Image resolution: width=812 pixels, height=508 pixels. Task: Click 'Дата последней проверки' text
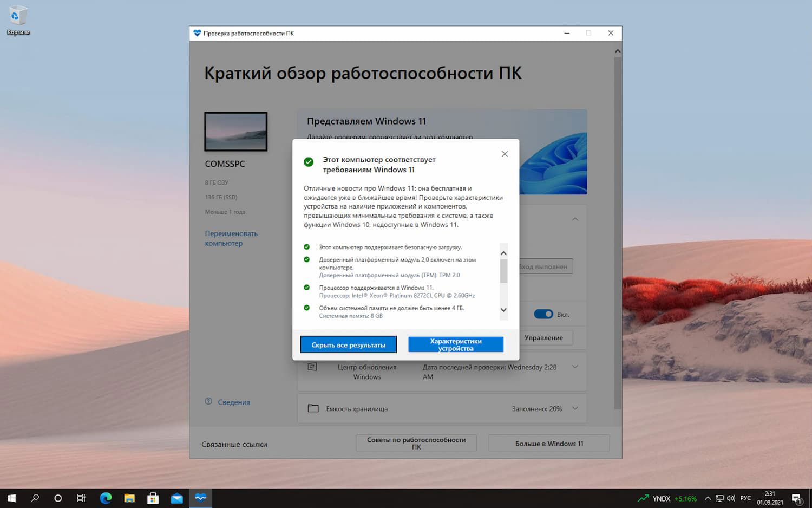(489, 372)
